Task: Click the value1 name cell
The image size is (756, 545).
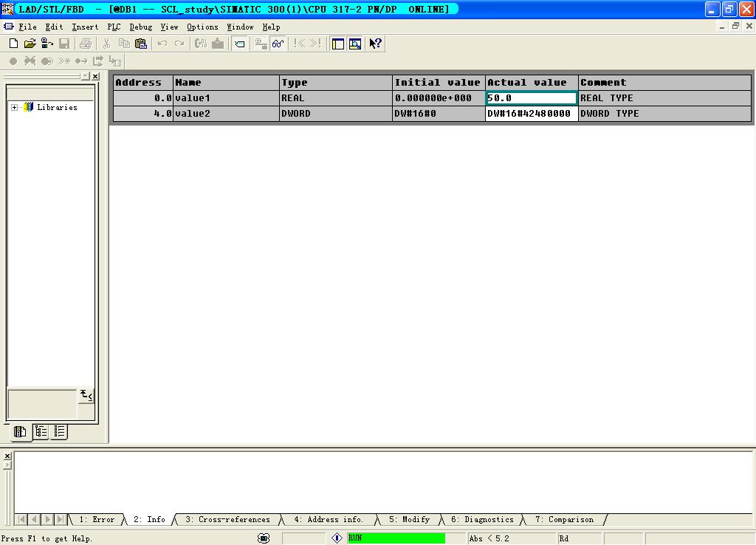Action: [x=226, y=98]
